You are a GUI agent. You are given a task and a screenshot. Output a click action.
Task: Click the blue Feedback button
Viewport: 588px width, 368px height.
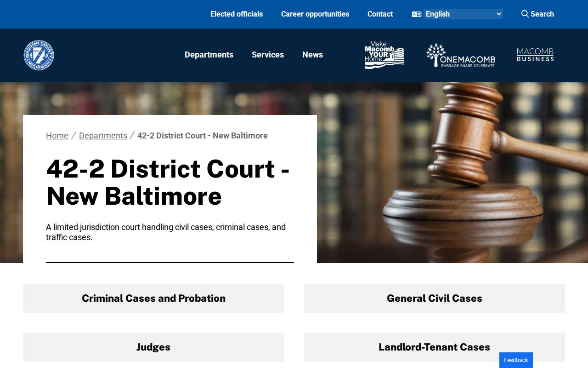(x=516, y=360)
